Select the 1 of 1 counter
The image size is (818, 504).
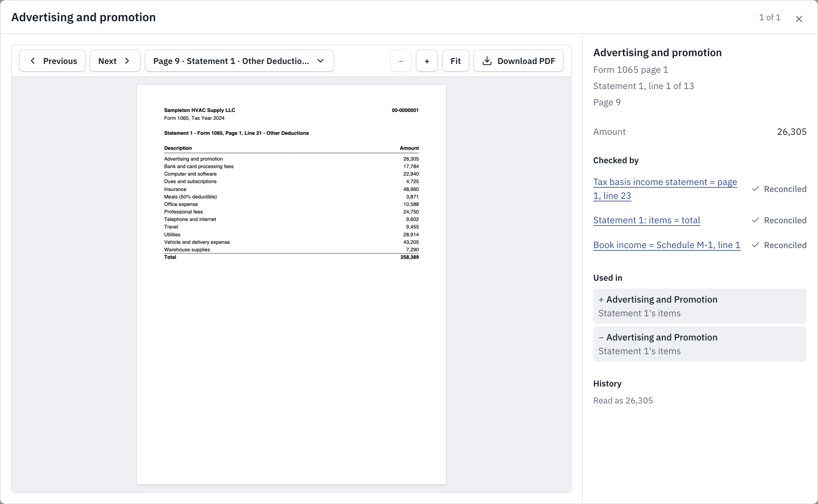[x=770, y=17]
